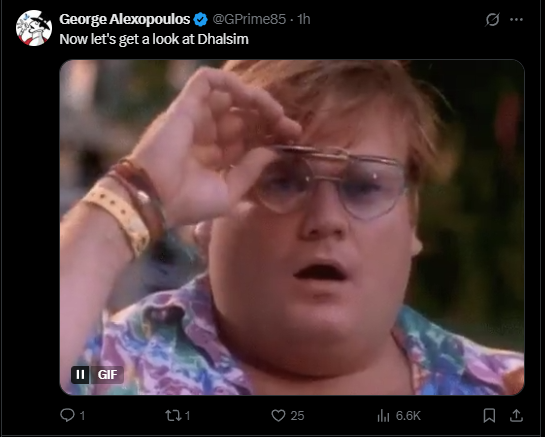Screen dimensions: 545x437
Task: Bookmark this post
Action: pyautogui.click(x=489, y=415)
